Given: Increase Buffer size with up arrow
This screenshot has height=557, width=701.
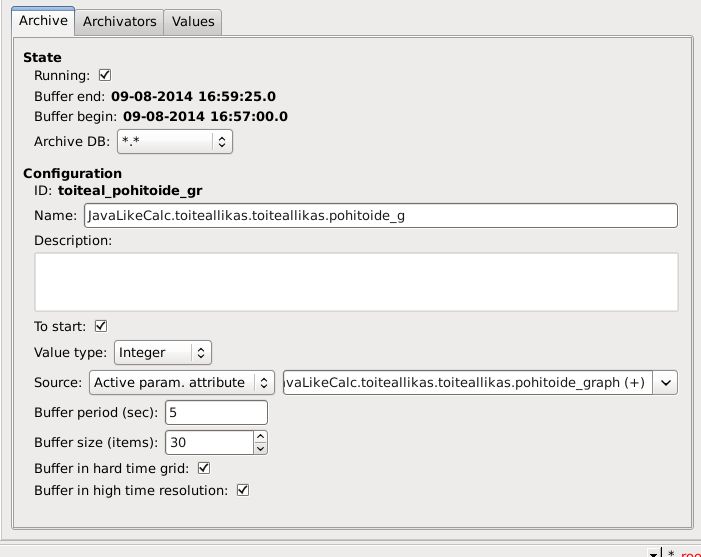Looking at the screenshot, I should pyautogui.click(x=261, y=436).
